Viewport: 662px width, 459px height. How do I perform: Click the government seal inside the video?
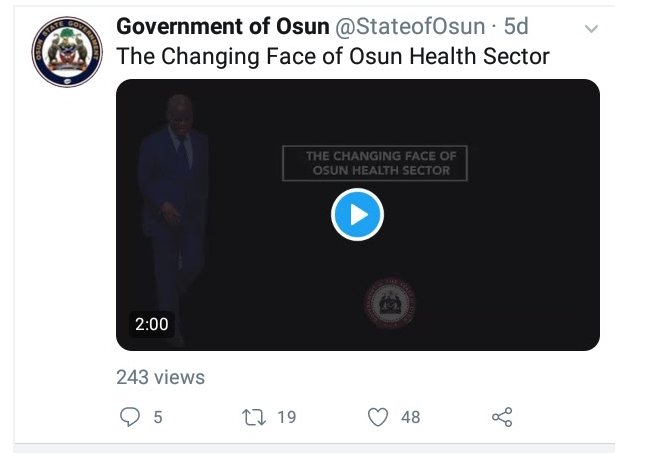click(391, 301)
